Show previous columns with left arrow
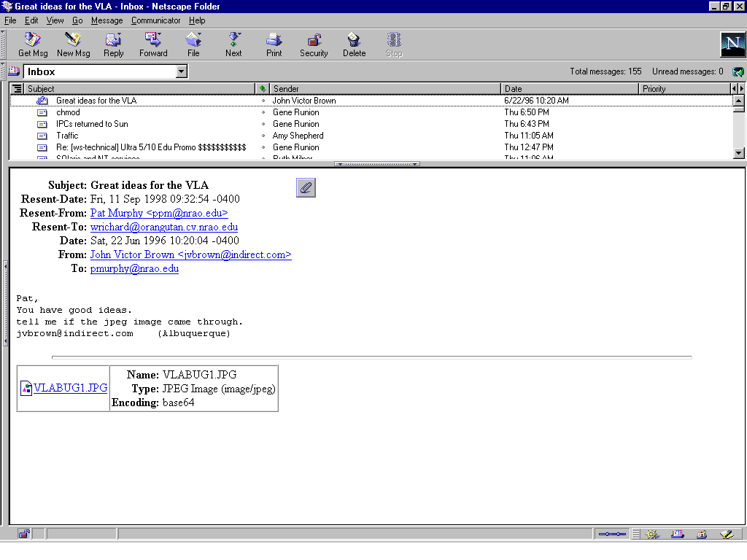Viewport: 747px width, 560px height. 734,88
